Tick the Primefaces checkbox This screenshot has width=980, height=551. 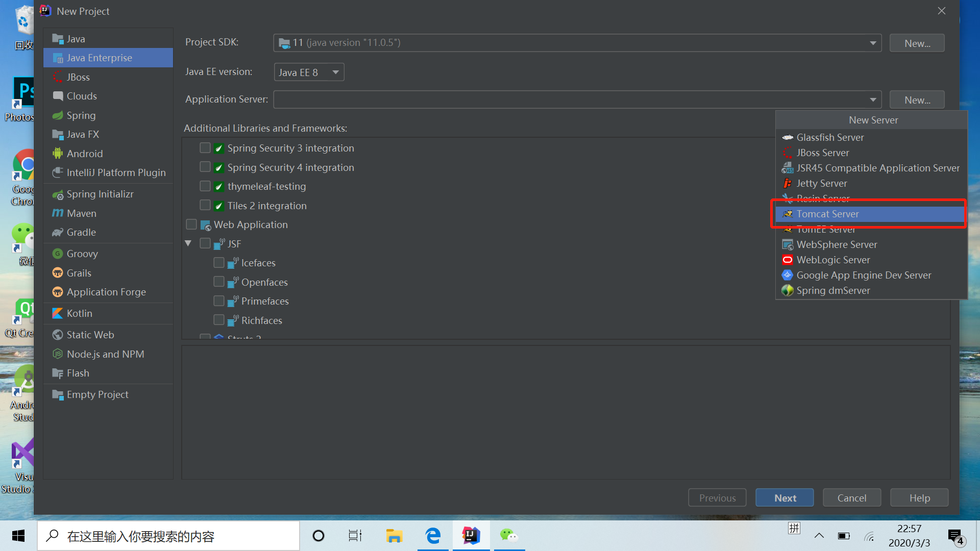[x=219, y=301]
